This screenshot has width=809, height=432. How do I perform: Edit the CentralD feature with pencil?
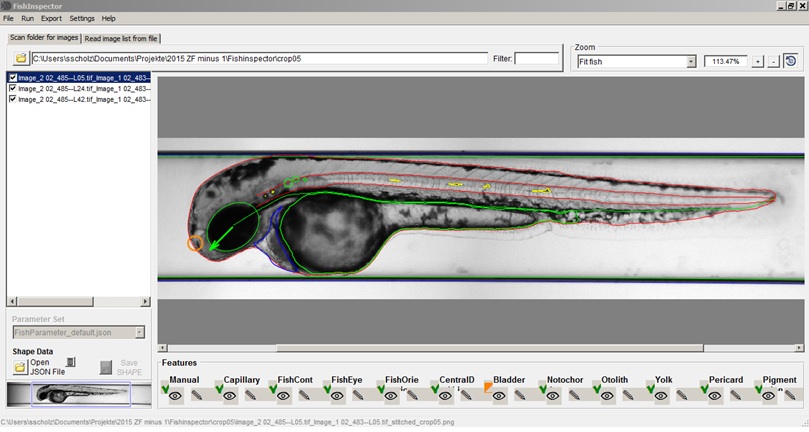[466, 396]
